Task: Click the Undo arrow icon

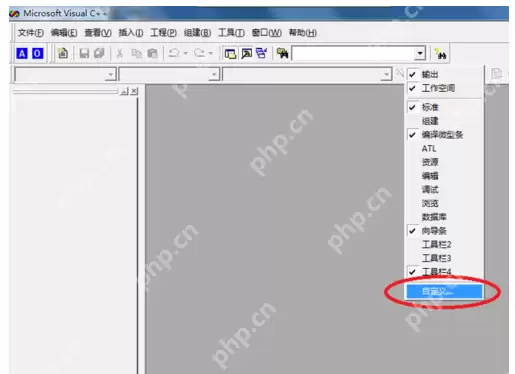Action: pos(174,53)
